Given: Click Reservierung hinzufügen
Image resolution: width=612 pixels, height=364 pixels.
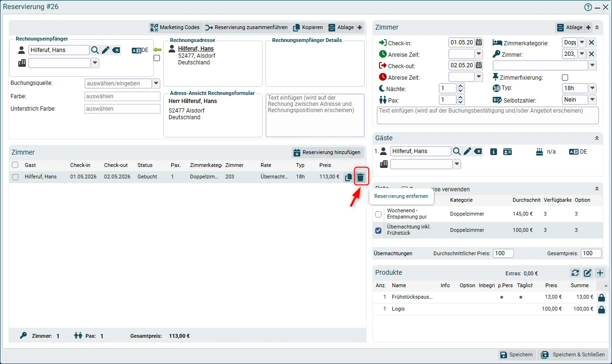Looking at the screenshot, I should pos(327,153).
